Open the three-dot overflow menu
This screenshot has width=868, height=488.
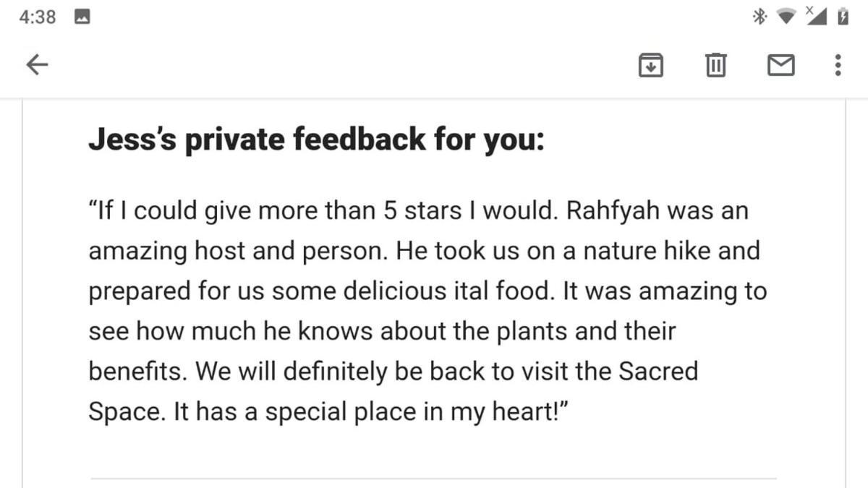(x=838, y=65)
